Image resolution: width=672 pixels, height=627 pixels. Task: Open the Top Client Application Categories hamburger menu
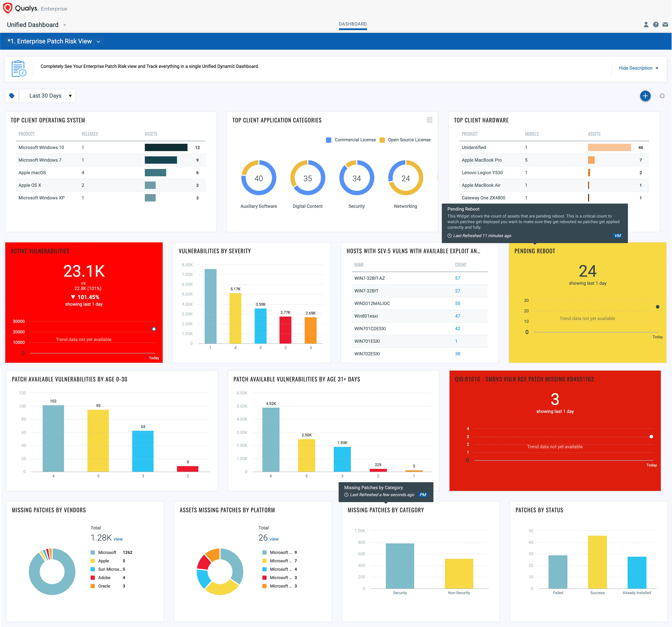[429, 120]
